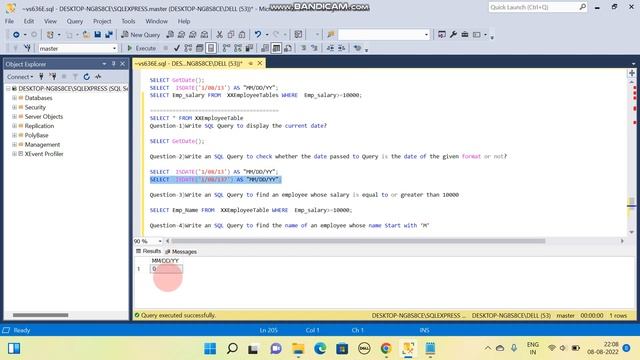
Task: Switch to the Messages tab
Action: click(181, 251)
